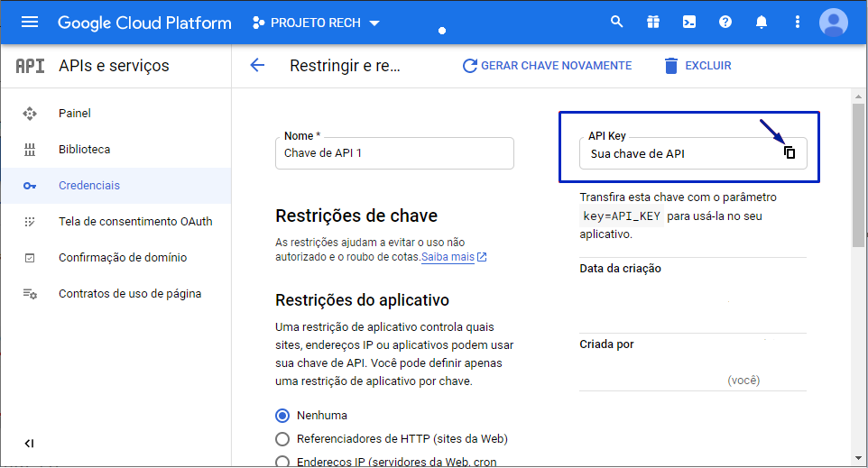This screenshot has height=468, width=868.
Task: Go back with the left arrow
Action: (x=257, y=65)
